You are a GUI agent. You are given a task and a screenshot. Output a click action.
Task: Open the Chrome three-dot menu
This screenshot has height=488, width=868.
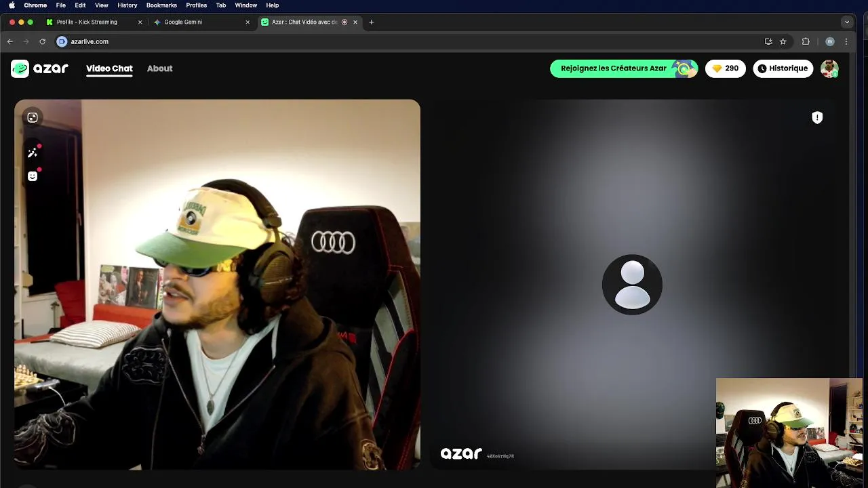tap(846, 41)
